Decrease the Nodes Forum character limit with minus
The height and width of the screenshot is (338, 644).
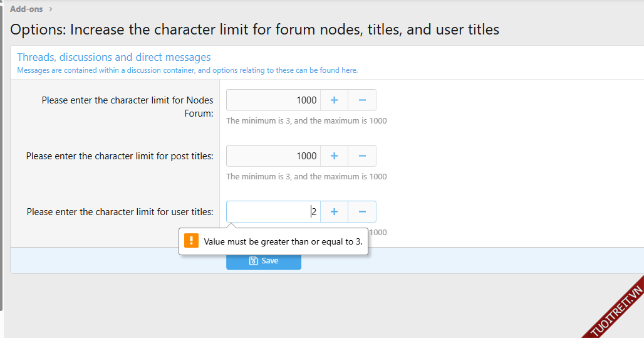tap(362, 100)
